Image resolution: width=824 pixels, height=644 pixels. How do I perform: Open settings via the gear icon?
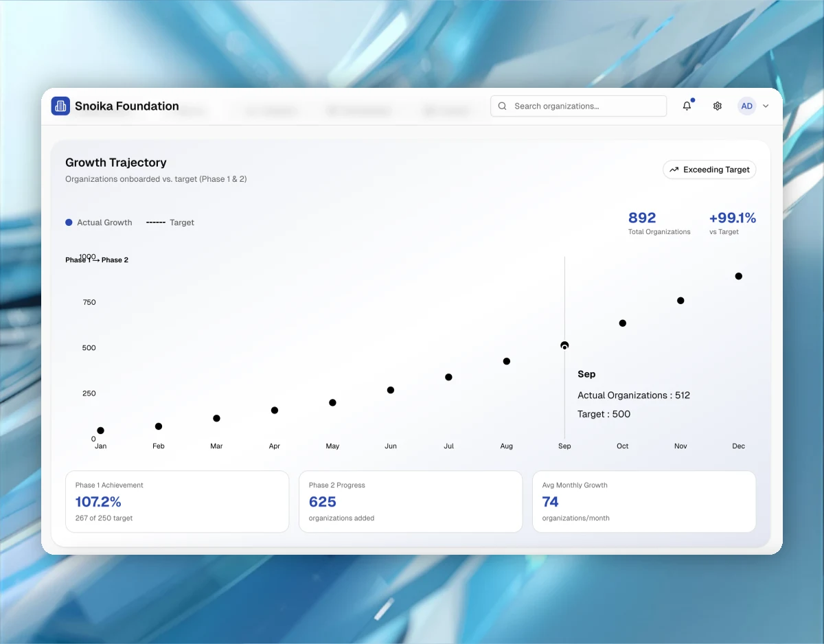[x=718, y=106]
